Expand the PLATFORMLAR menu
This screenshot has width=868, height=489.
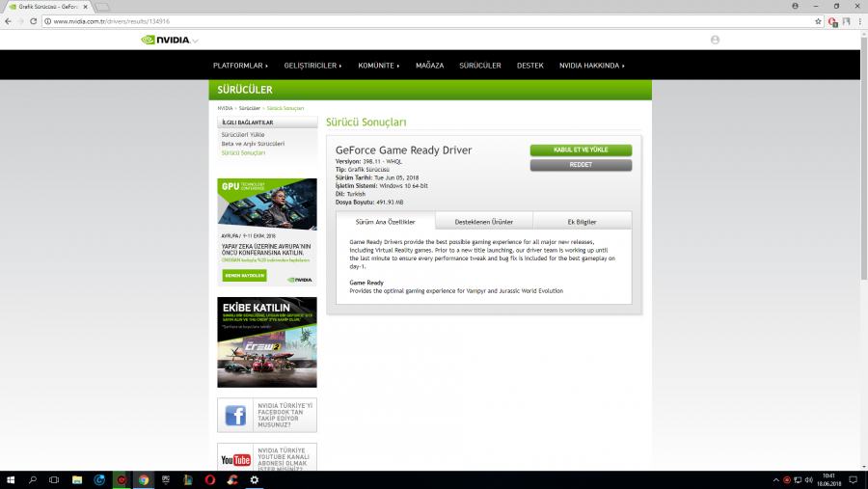(x=240, y=66)
